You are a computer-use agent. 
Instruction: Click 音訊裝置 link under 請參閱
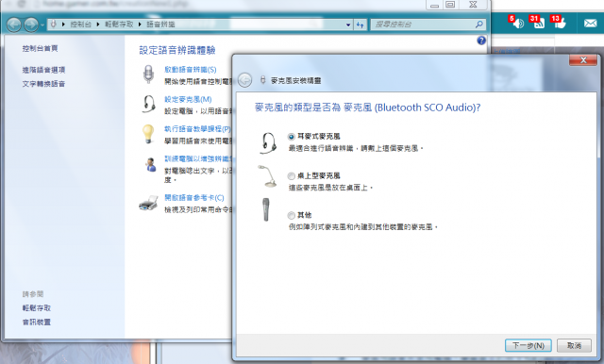click(37, 323)
